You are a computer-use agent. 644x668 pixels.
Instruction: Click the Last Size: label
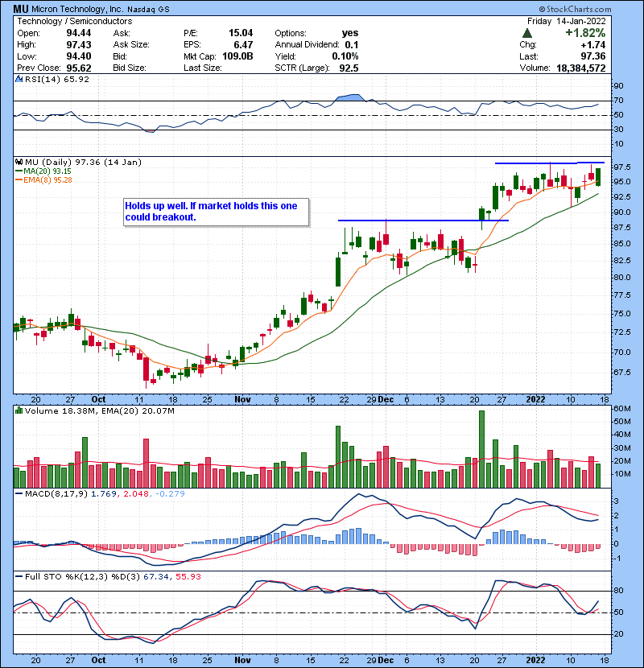coord(202,68)
